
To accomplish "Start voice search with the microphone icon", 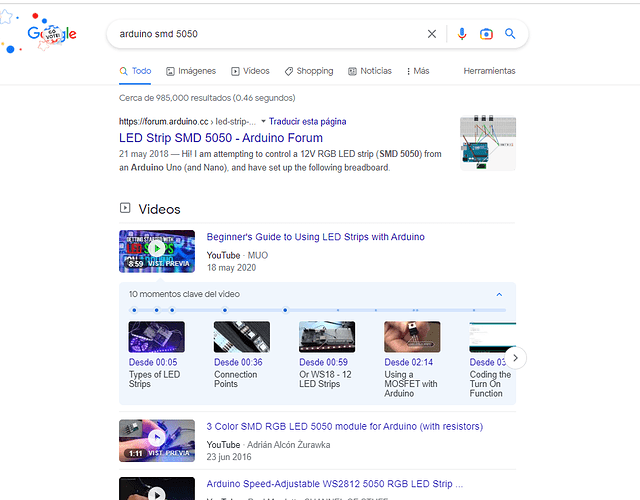I will tap(462, 34).
